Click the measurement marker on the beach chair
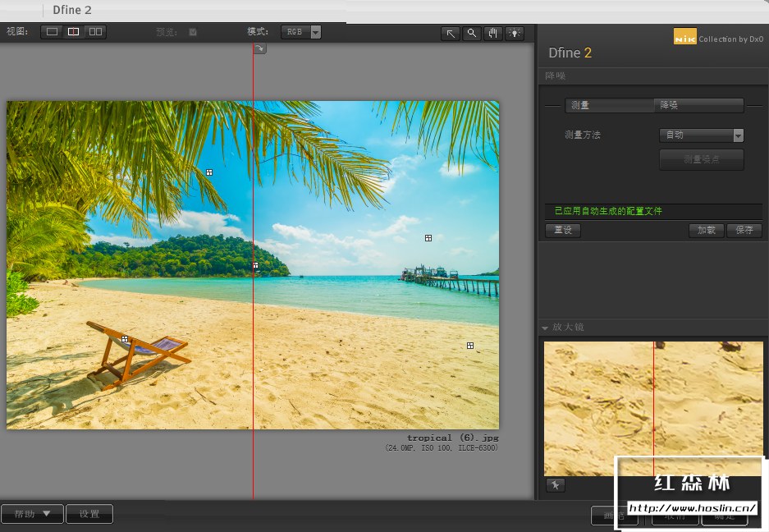 coord(125,339)
